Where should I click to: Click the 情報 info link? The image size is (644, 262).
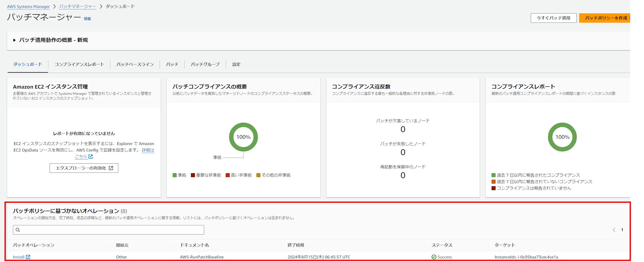(87, 19)
